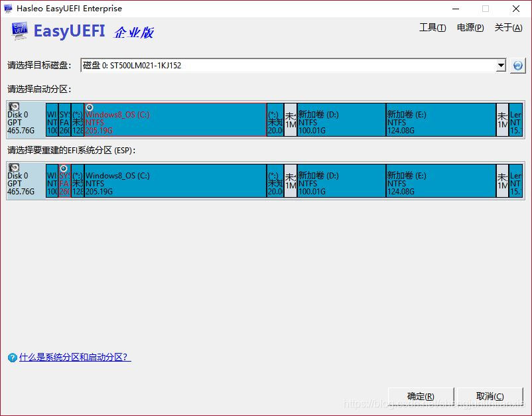
Task: Select the first WI NTFS partition in ESP row
Action: tap(52, 181)
